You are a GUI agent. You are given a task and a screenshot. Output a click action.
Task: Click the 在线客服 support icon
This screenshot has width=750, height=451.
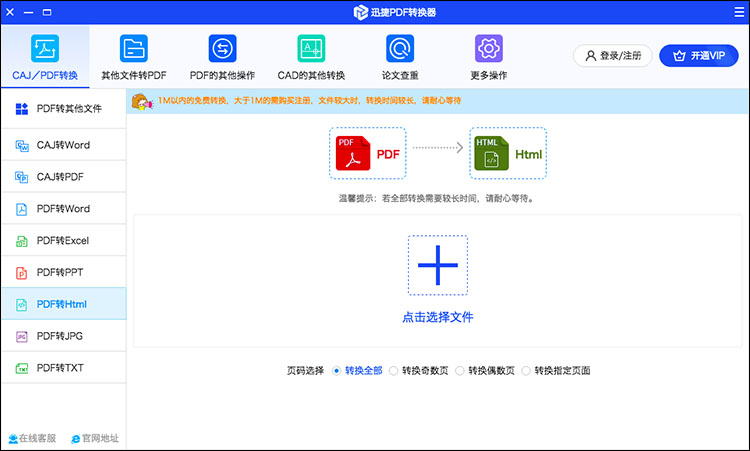pyautogui.click(x=13, y=439)
